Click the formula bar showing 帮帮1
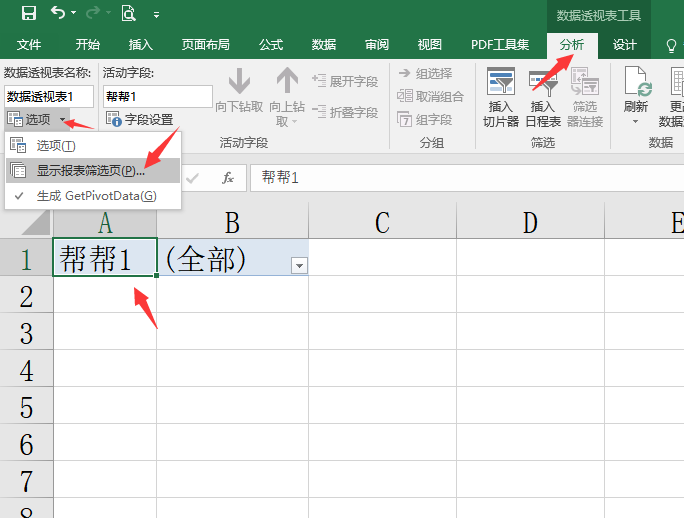The image size is (684, 518). 467,178
